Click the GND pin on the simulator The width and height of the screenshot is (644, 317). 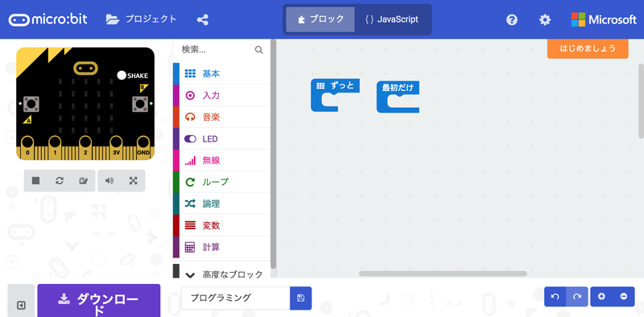(x=143, y=147)
